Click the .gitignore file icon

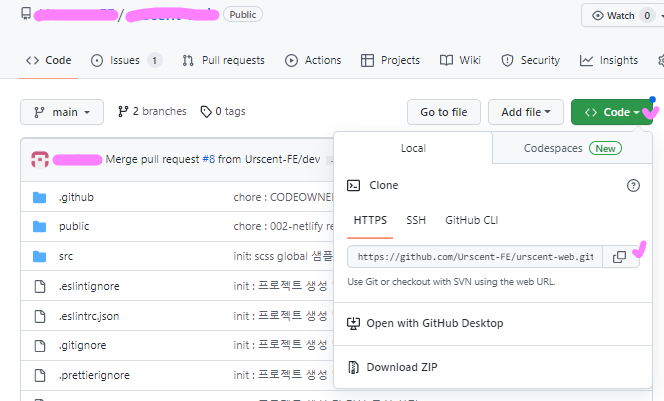40,346
